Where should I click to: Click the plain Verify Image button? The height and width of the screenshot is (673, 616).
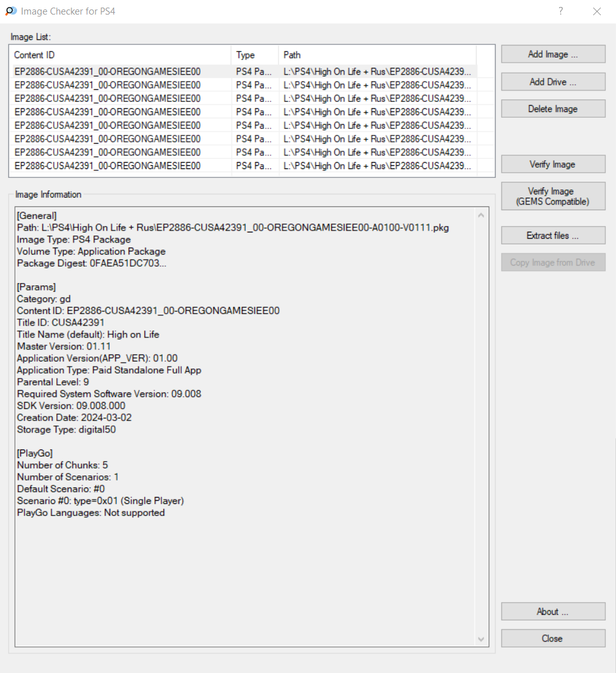[x=553, y=165]
